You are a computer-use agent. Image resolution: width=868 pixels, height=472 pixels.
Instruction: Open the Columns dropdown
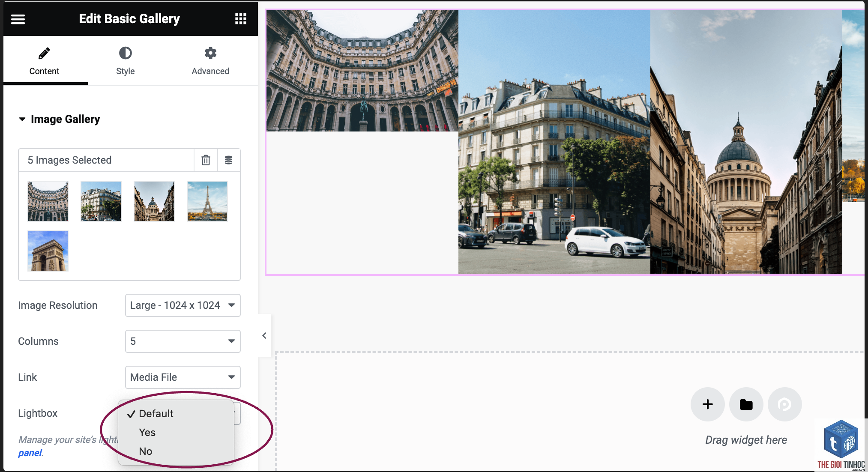[x=183, y=341]
